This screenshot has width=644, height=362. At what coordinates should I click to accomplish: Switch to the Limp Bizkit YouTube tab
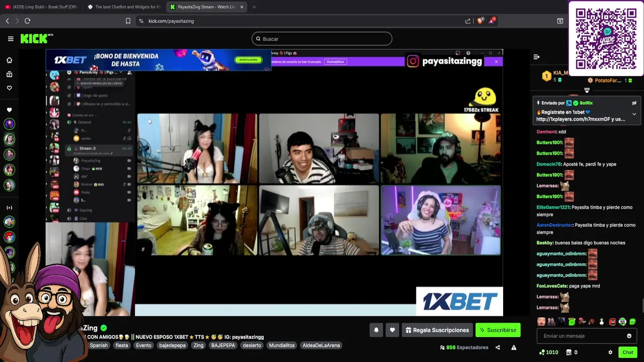click(x=42, y=7)
